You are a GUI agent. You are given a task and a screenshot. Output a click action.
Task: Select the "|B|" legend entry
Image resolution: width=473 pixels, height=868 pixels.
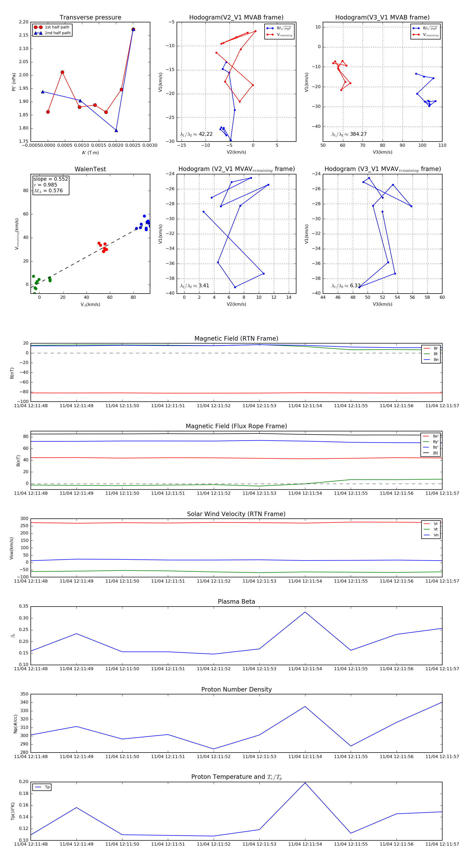(431, 453)
